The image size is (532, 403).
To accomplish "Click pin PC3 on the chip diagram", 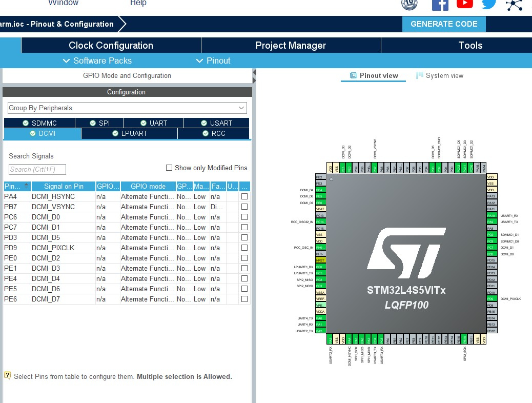I will [321, 286].
